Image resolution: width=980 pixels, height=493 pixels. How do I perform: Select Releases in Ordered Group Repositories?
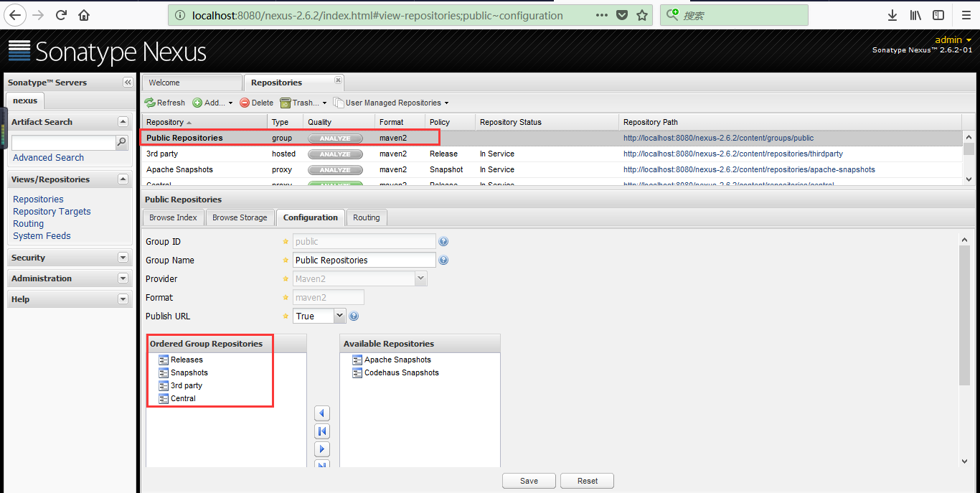pos(187,360)
